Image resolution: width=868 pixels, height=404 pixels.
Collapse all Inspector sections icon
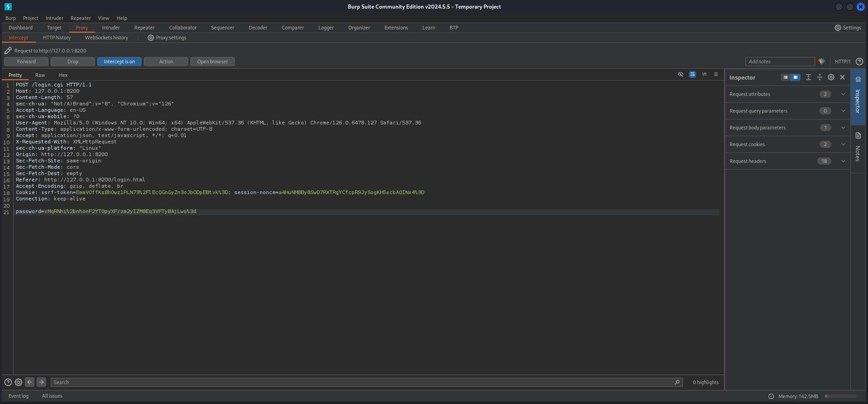coord(820,77)
